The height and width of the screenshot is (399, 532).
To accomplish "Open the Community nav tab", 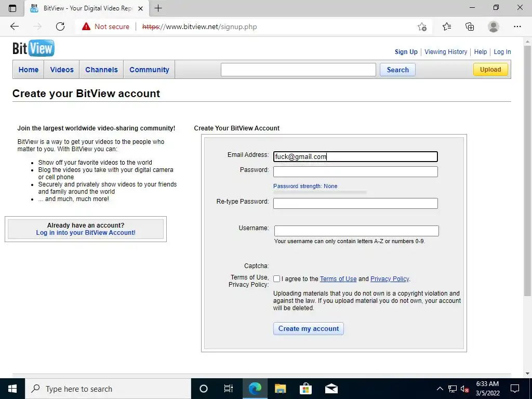I will (149, 70).
